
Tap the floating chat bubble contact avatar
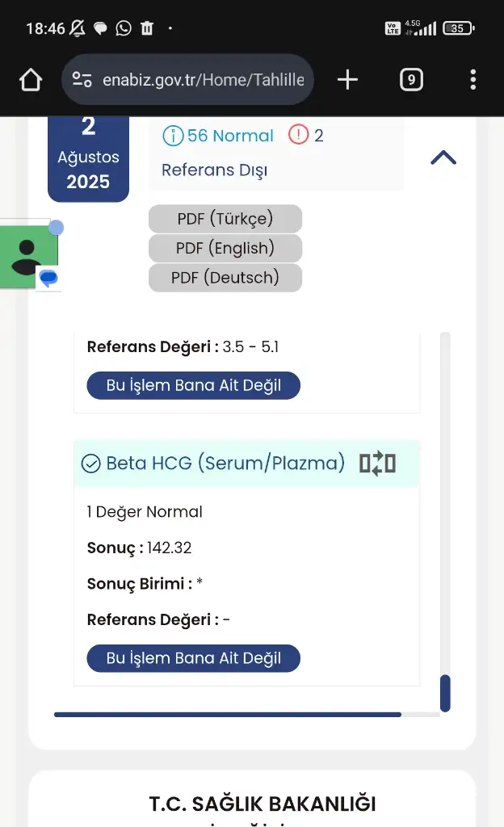(x=29, y=257)
